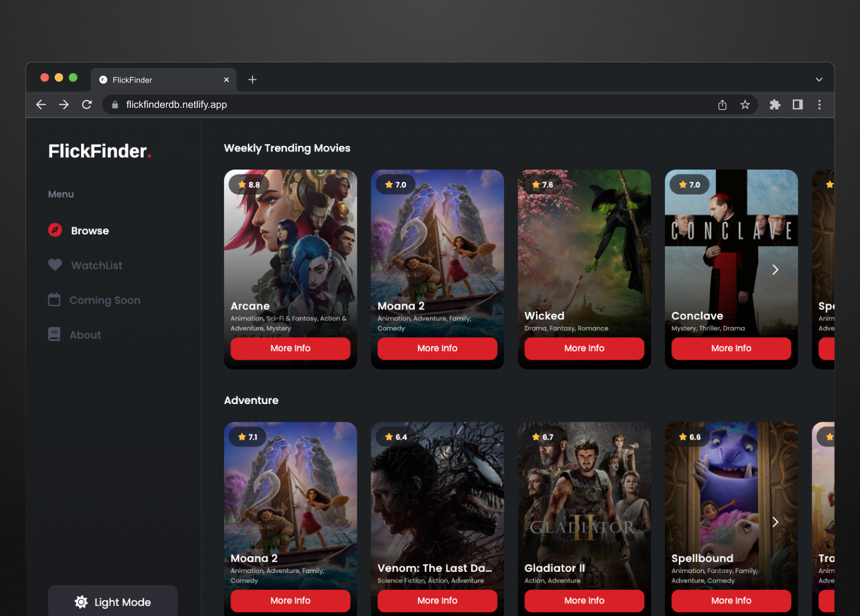Screen dimensions: 860x616
Task: Open the browser three-dot menu
Action: (819, 105)
